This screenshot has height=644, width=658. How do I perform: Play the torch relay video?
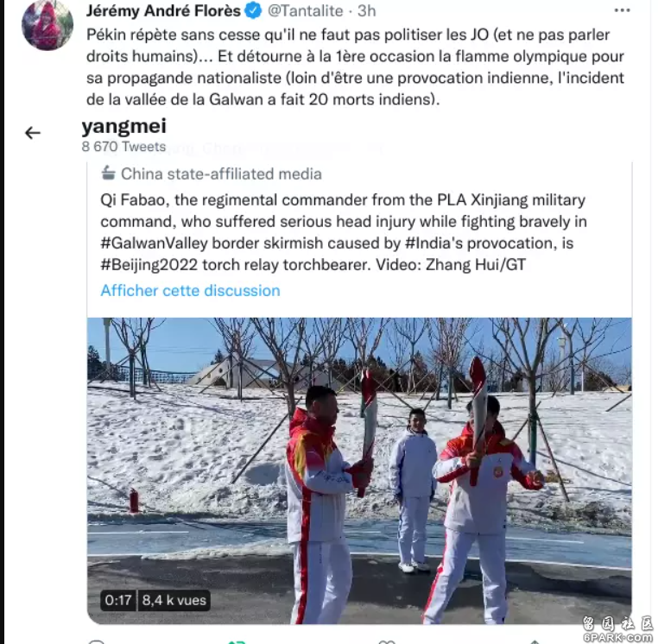pos(359,470)
